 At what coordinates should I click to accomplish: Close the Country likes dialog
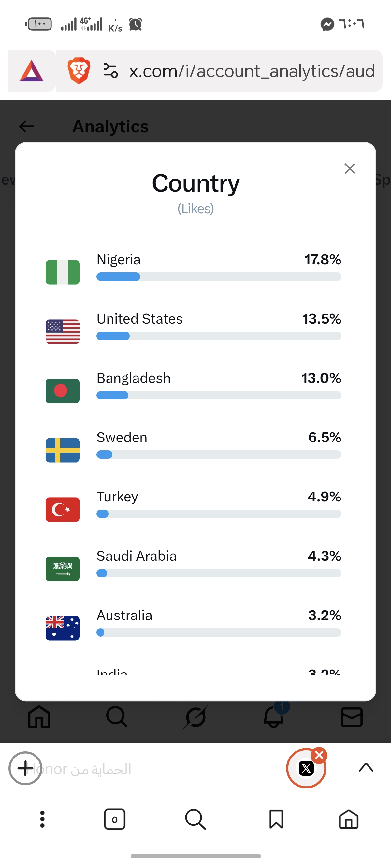pyautogui.click(x=350, y=168)
